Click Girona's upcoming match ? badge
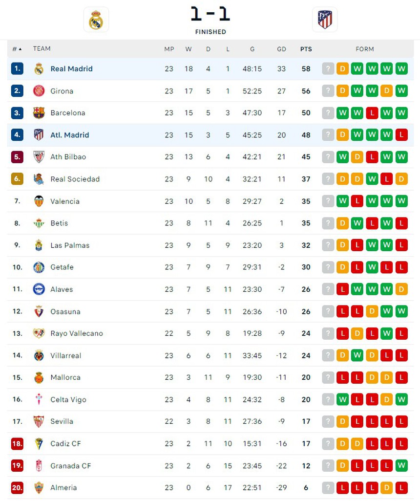Screen dimensions: 420x504 pos(328,91)
